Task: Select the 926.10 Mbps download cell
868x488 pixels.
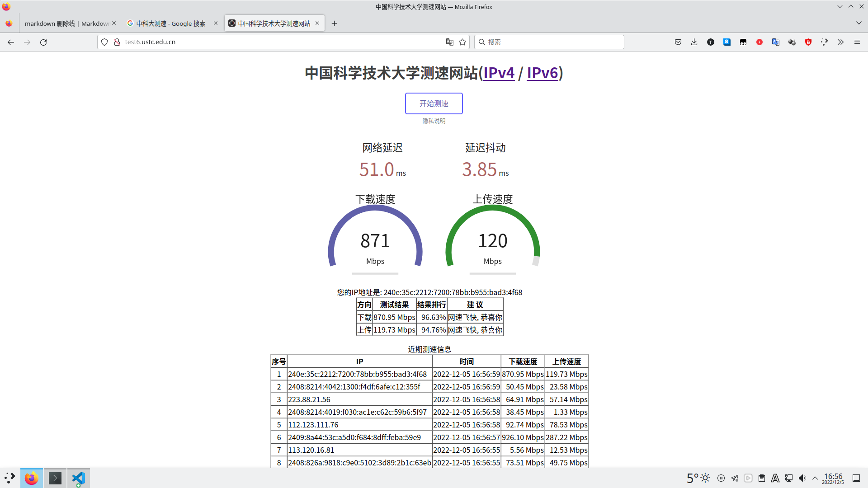Action: [x=523, y=437]
